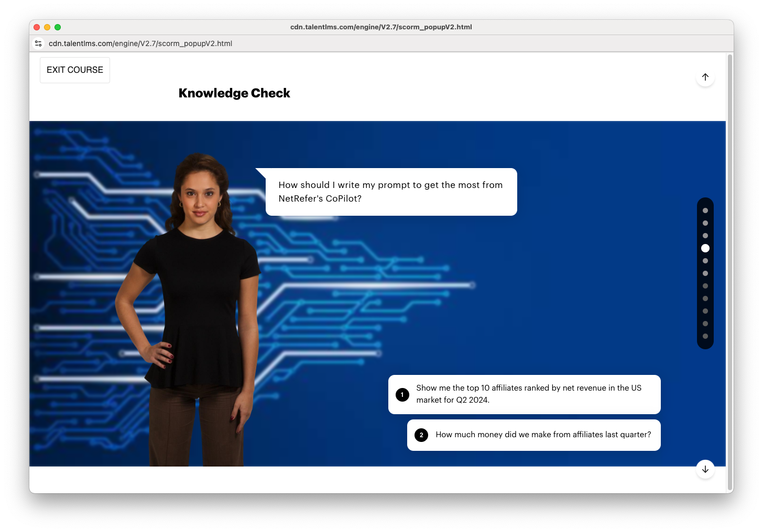Viewport: 763px width, 532px height.
Task: Select the active fourth navigation dot
Action: pos(705,248)
